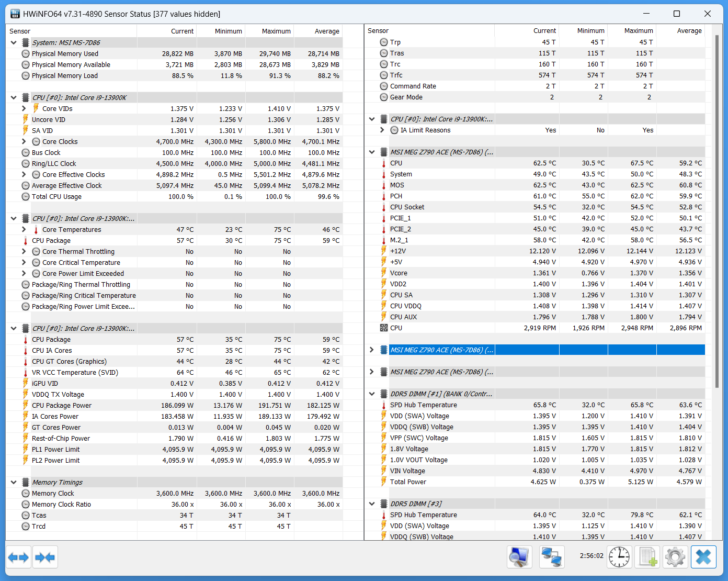Collapse the System: MSI MS-7D86 group
728x581 pixels.
coord(14,43)
